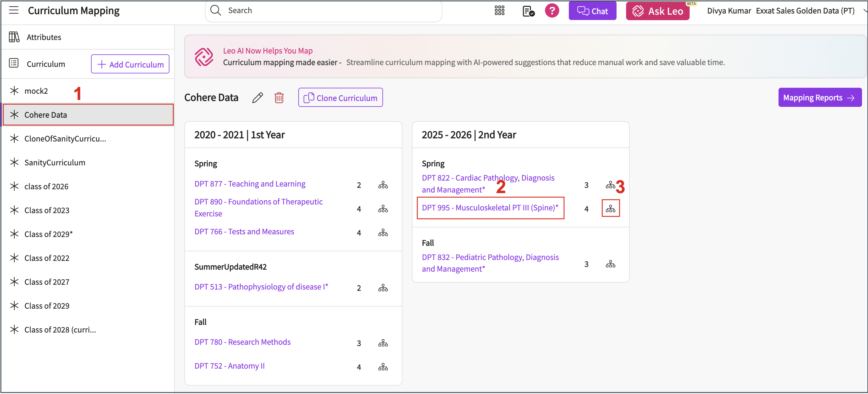Viewport: 868px width, 394px height.
Task: Open the SanityCurriculum curriculum item
Action: point(55,163)
